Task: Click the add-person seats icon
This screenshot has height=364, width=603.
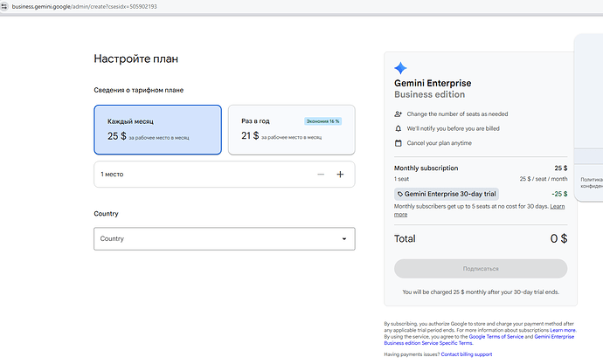Action: point(398,114)
